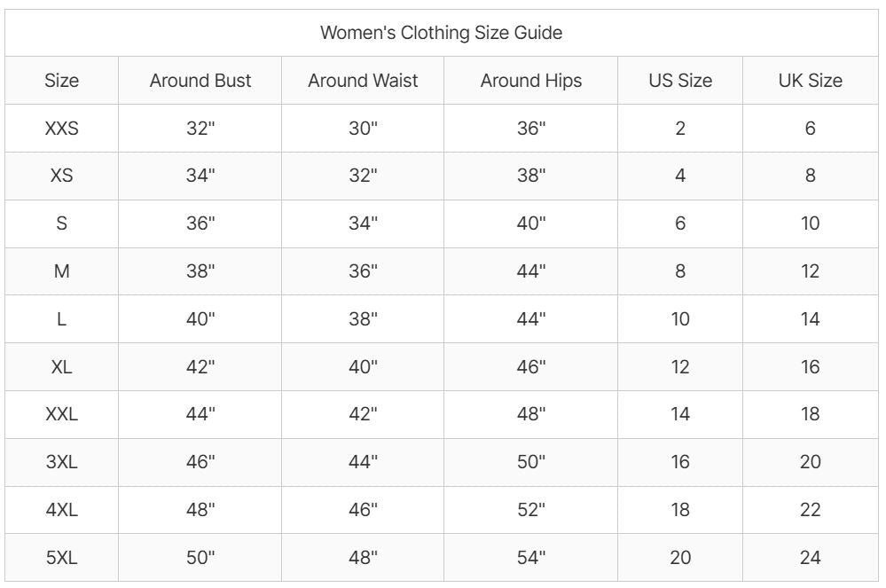Viewport: 886px width, 588px height.
Task: Select the waist measurement for size 3XL
Action: point(363,462)
